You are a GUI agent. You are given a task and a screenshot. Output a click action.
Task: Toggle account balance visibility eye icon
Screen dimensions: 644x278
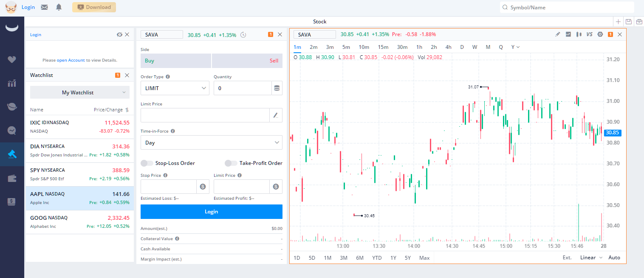click(119, 35)
